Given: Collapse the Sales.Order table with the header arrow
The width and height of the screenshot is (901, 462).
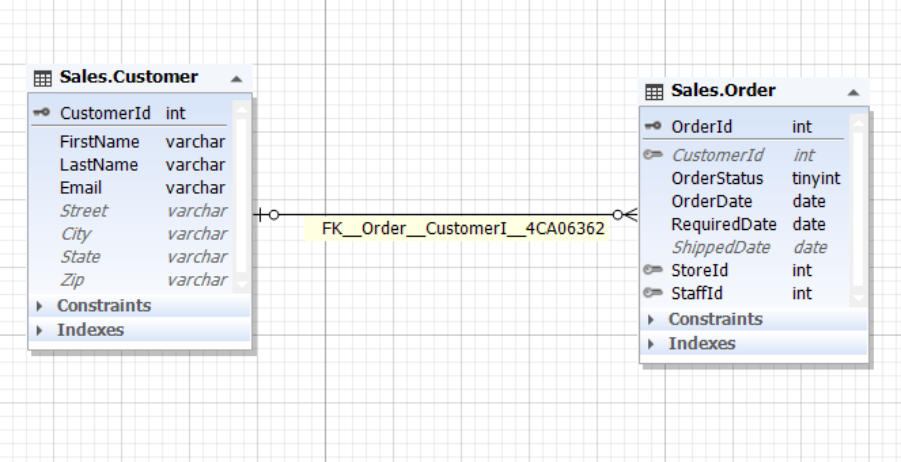Looking at the screenshot, I should [853, 92].
